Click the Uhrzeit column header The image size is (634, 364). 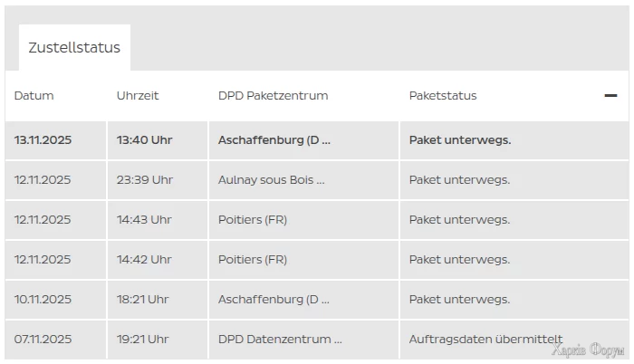(138, 96)
